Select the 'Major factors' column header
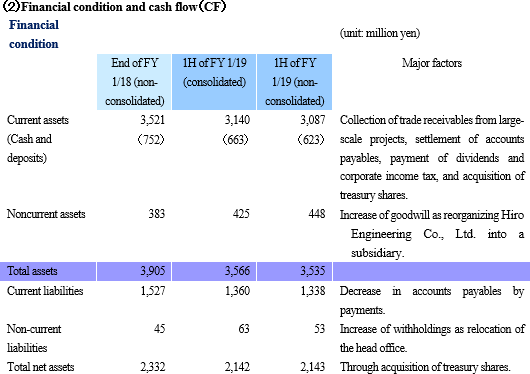 tap(432, 63)
